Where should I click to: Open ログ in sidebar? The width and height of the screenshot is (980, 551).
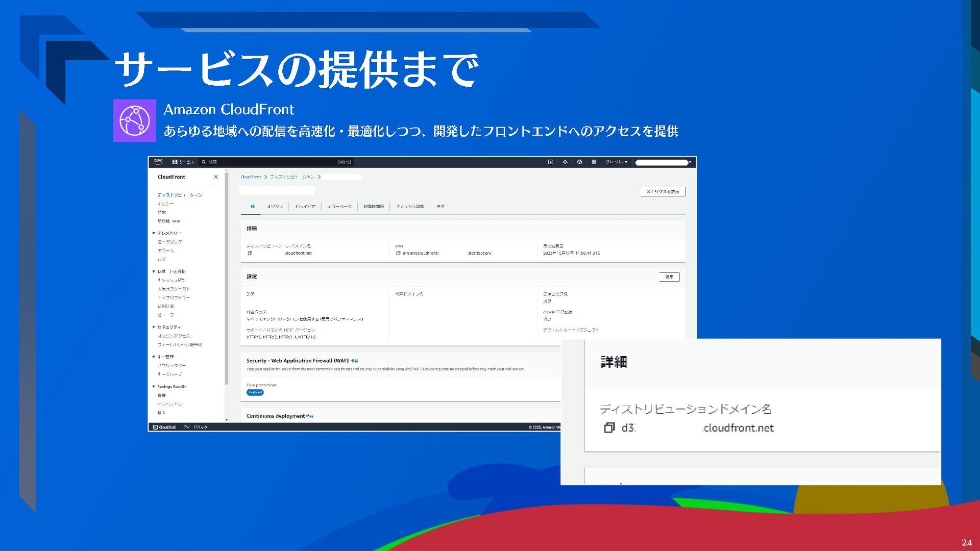[161, 259]
